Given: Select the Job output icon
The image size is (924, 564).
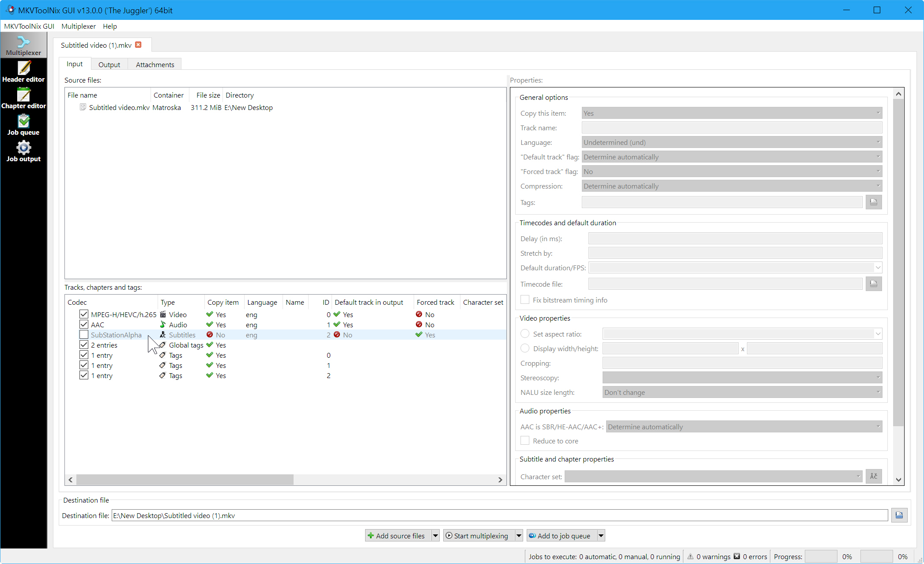Looking at the screenshot, I should (x=23, y=152).
